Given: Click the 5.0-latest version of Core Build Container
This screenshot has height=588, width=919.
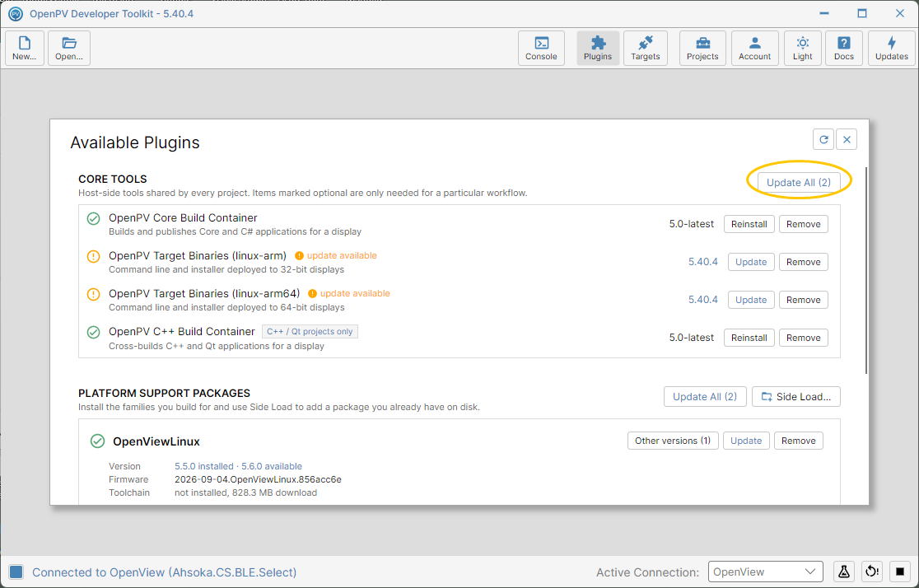Looking at the screenshot, I should click(x=692, y=224).
